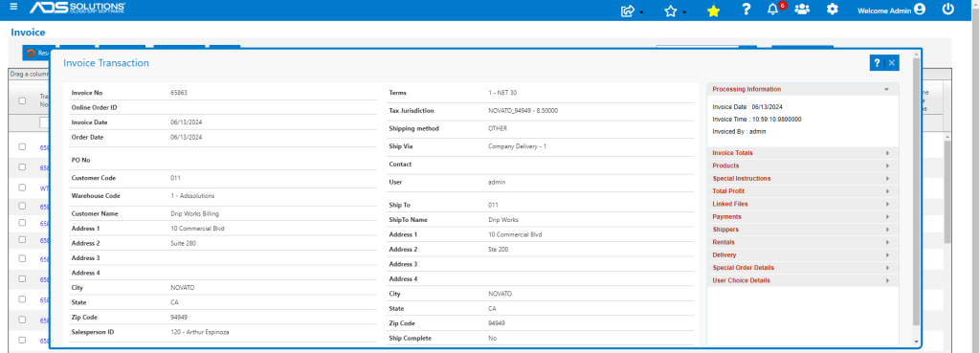
Task: Click the PO No label
Action: [x=81, y=160]
